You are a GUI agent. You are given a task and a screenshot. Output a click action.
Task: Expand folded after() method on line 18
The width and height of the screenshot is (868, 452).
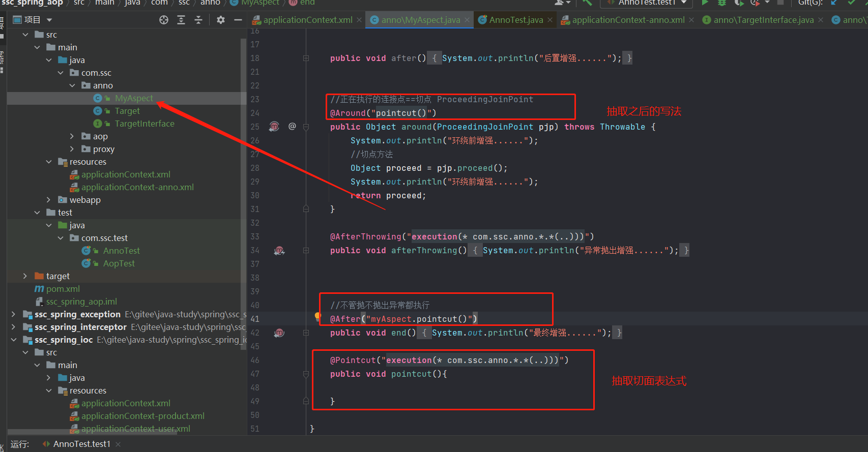click(306, 58)
